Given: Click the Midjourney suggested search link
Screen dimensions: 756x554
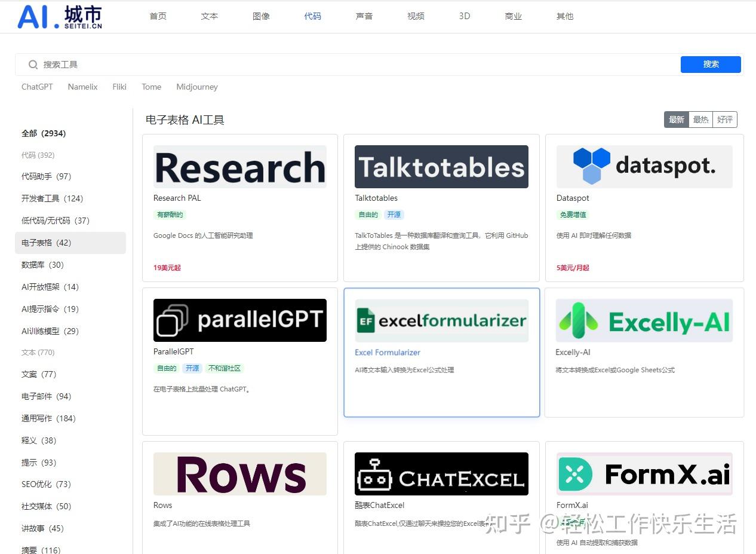Looking at the screenshot, I should (197, 87).
